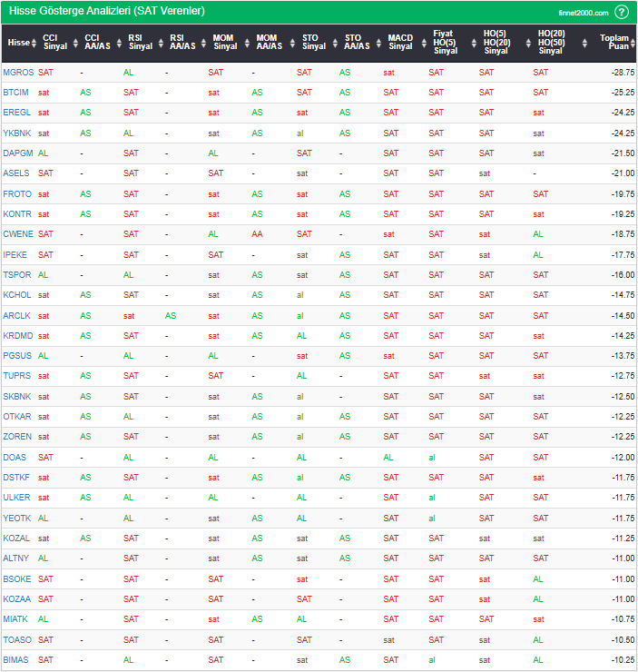638x672 pixels.
Task: Sort by MOM Sinyal column
Action: (x=225, y=43)
